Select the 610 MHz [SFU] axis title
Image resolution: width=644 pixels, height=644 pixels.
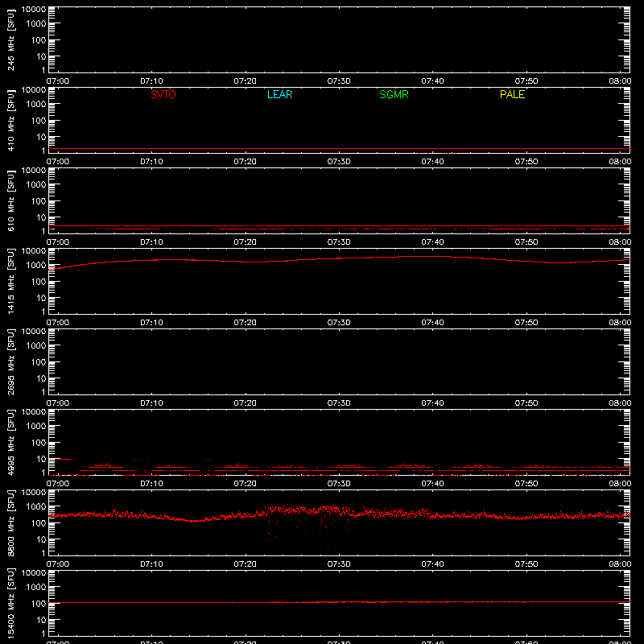click(x=10, y=201)
